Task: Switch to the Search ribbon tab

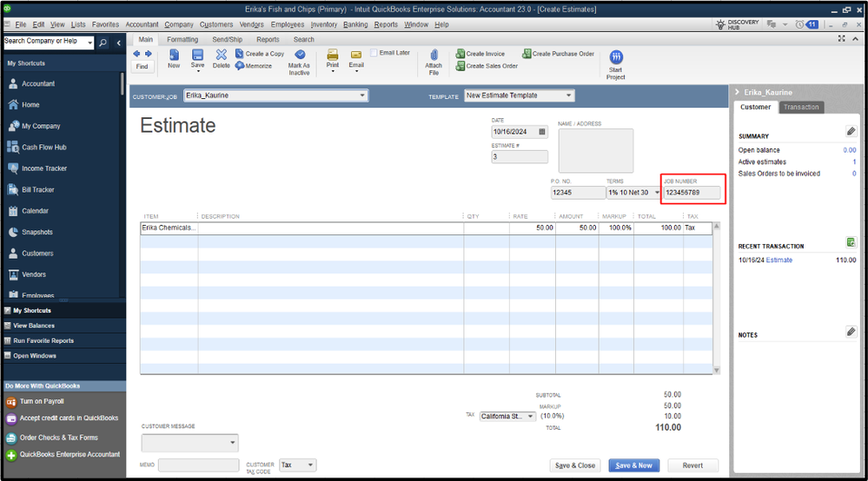Action: [304, 39]
